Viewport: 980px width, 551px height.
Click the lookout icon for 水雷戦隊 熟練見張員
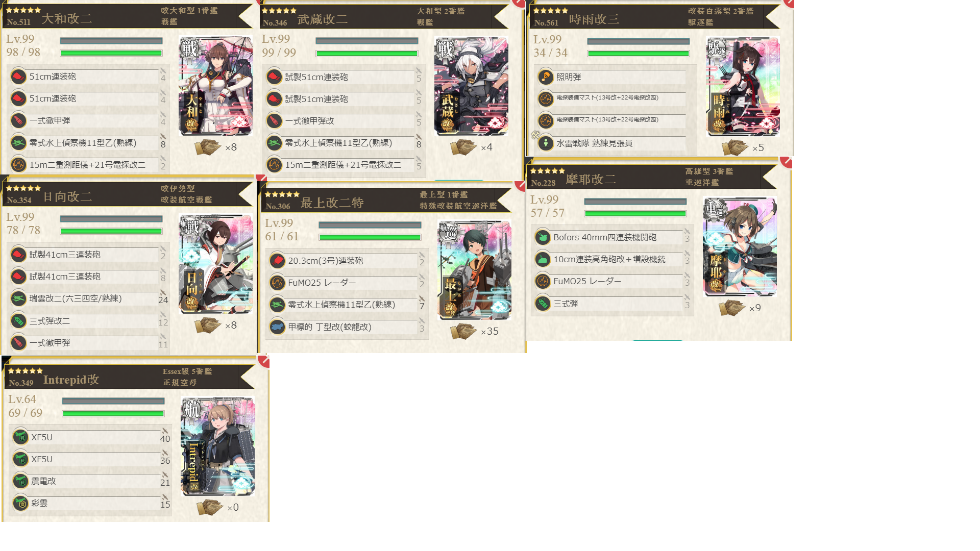click(x=546, y=143)
